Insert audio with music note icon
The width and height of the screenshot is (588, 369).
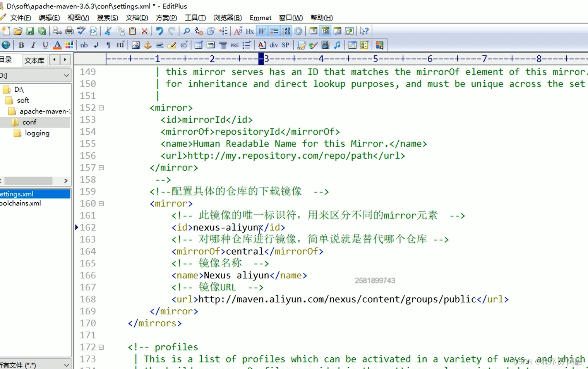tap(337, 45)
